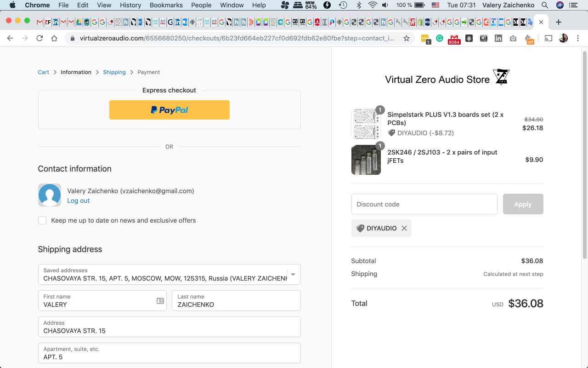The height and width of the screenshot is (368, 588).
Task: Open Chrome three-dot menu
Action: 578,39
